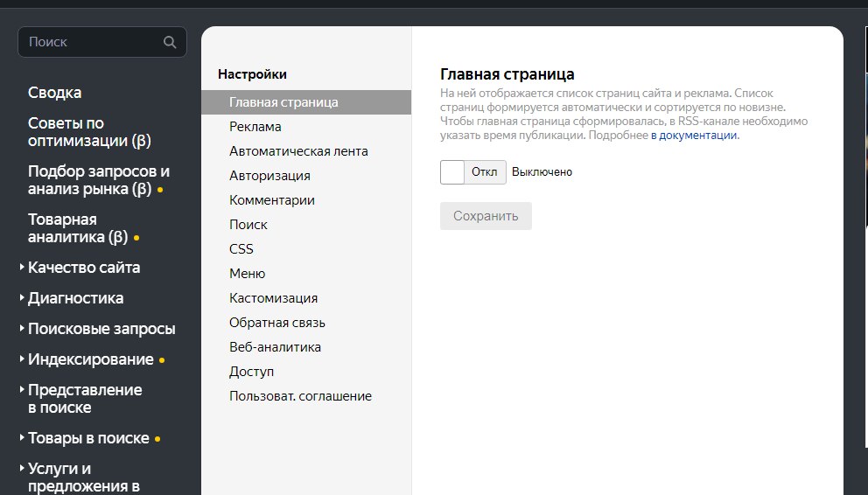Click the Главная страница heading
Screen dimensions: 868x495
pos(507,74)
